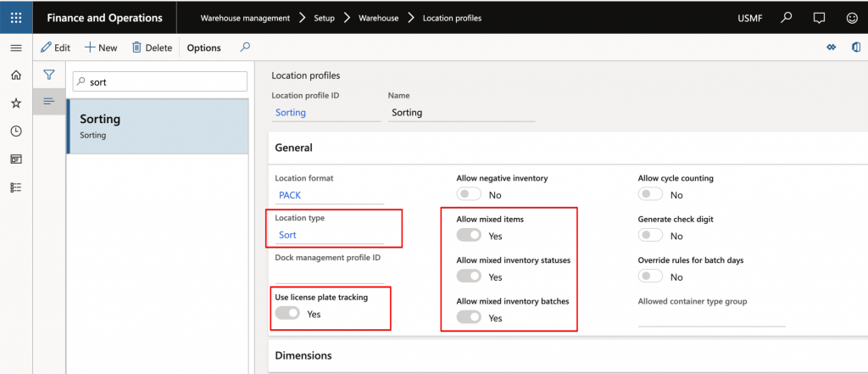
Task: Toggle Allow cycle counting switch
Action: (650, 194)
